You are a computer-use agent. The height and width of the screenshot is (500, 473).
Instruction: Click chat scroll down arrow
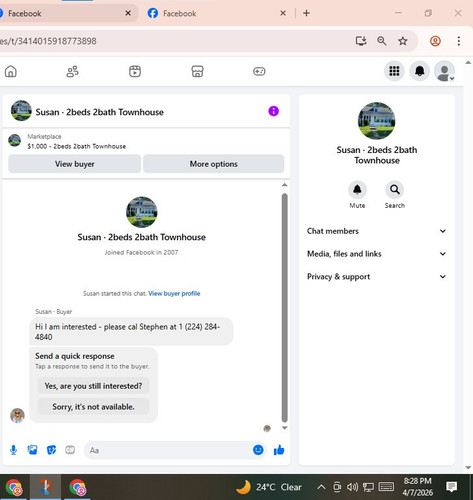point(284,428)
